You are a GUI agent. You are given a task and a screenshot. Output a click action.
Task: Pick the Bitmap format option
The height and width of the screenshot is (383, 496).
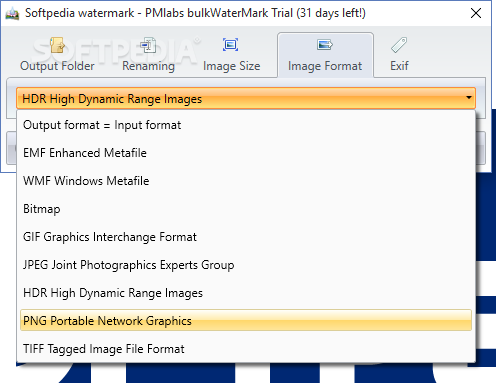[x=246, y=209]
